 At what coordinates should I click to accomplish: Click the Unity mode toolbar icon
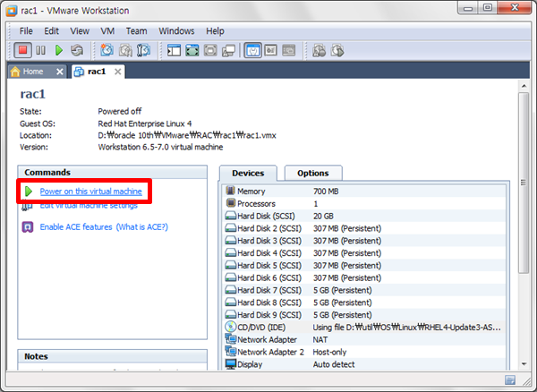(x=228, y=50)
